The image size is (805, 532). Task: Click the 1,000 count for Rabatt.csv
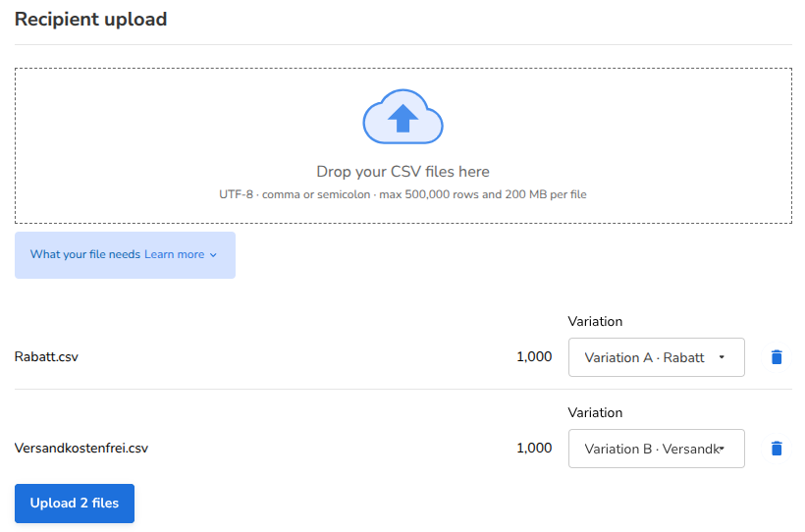tap(534, 357)
